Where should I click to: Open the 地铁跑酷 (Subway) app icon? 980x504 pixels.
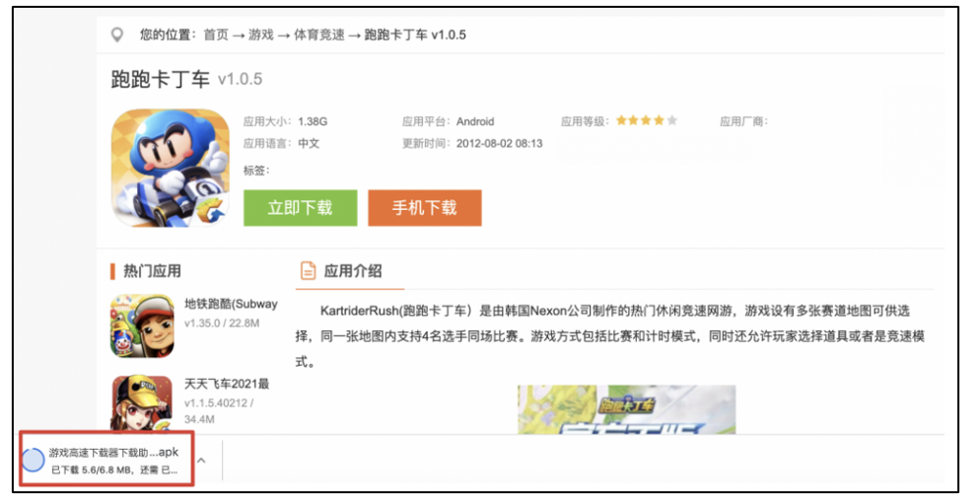[142, 325]
